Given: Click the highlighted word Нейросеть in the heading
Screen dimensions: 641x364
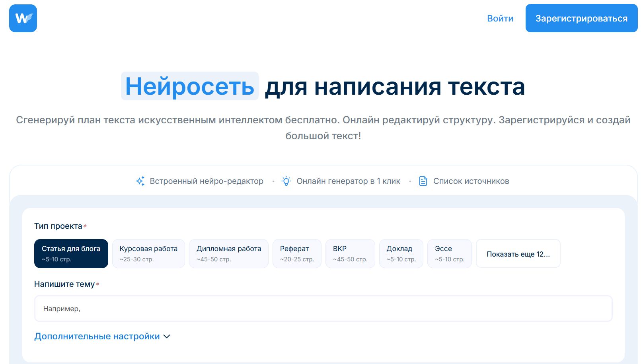Looking at the screenshot, I should point(189,87).
